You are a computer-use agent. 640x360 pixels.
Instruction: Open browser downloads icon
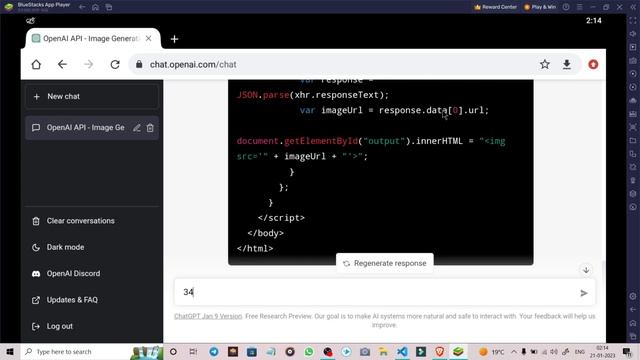[x=567, y=64]
